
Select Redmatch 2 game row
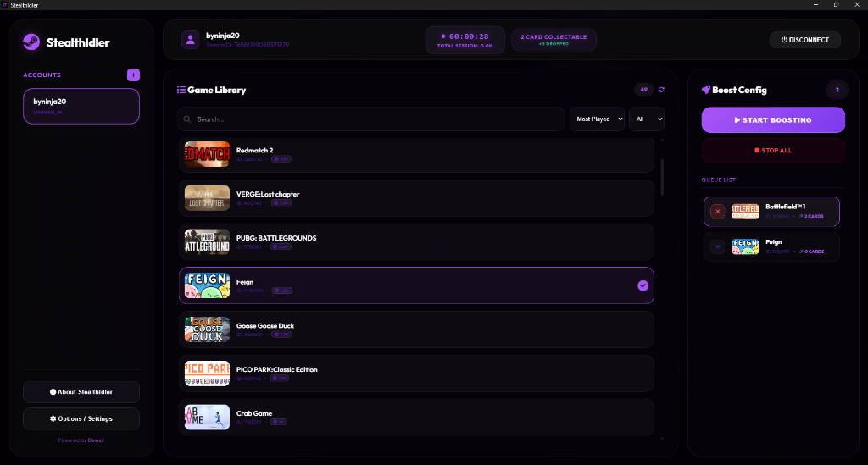416,154
